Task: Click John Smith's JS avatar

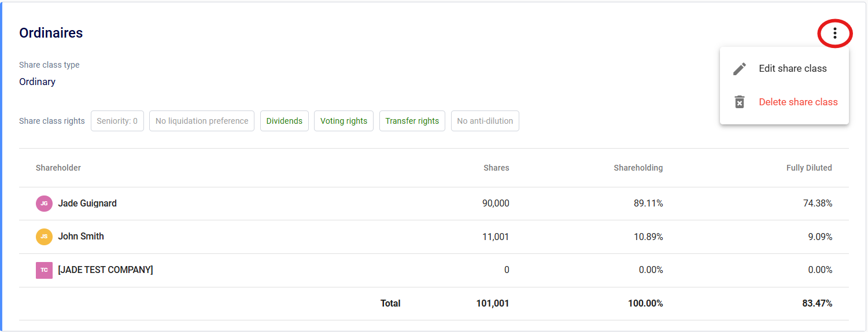Action: click(x=44, y=237)
